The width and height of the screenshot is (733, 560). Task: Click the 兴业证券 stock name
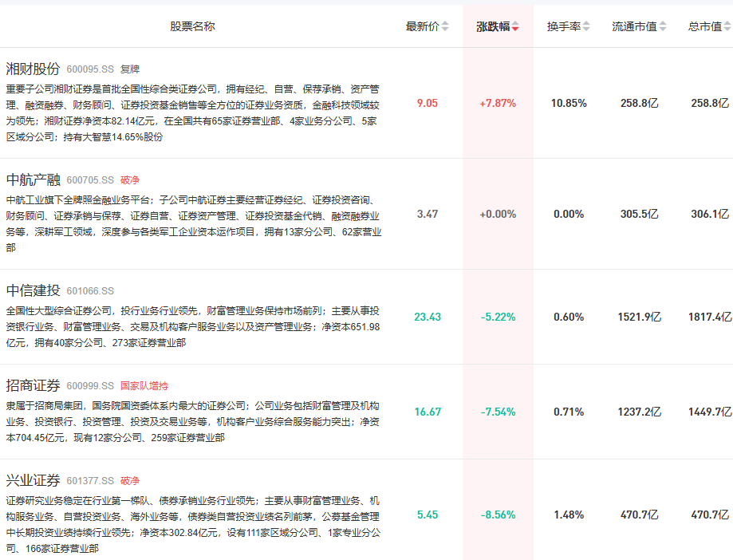coord(33,480)
